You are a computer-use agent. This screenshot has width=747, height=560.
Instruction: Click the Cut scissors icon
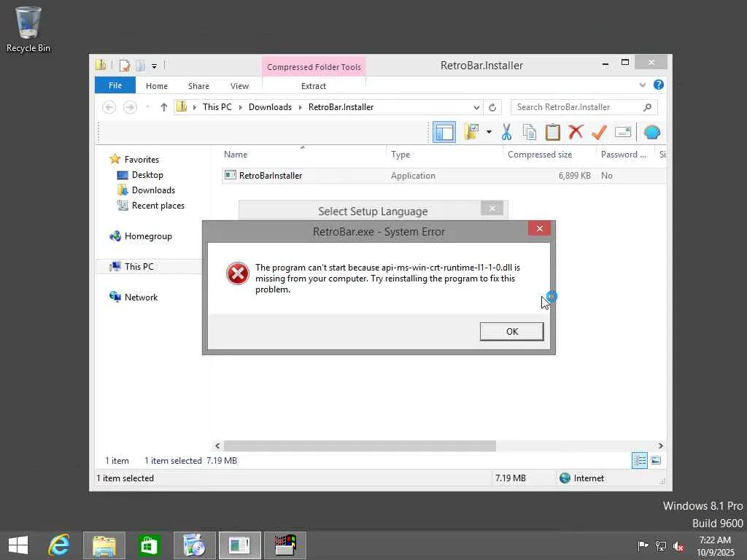506,132
